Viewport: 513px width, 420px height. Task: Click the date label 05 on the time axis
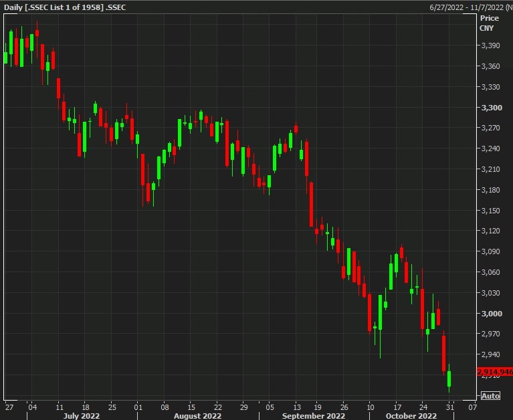tap(270, 407)
